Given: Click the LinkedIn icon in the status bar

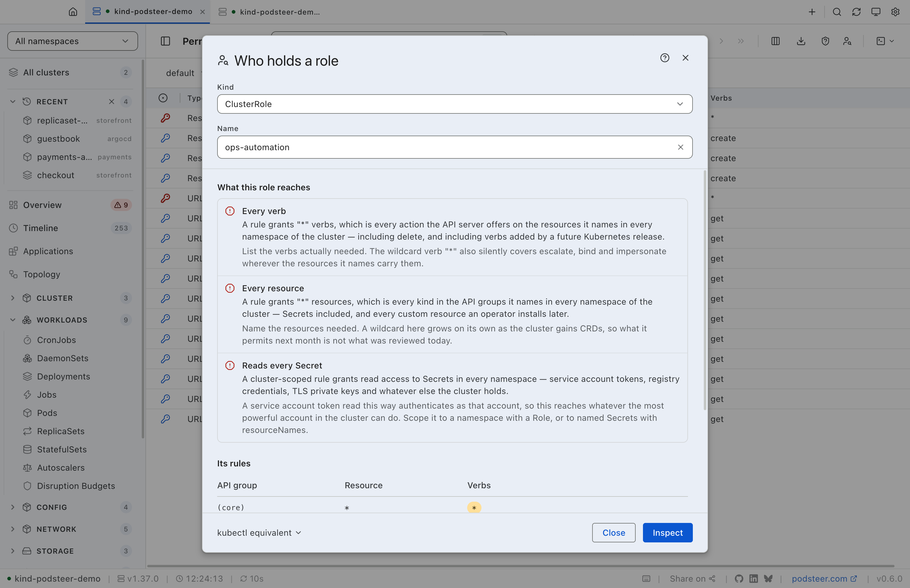Looking at the screenshot, I should pos(753,579).
